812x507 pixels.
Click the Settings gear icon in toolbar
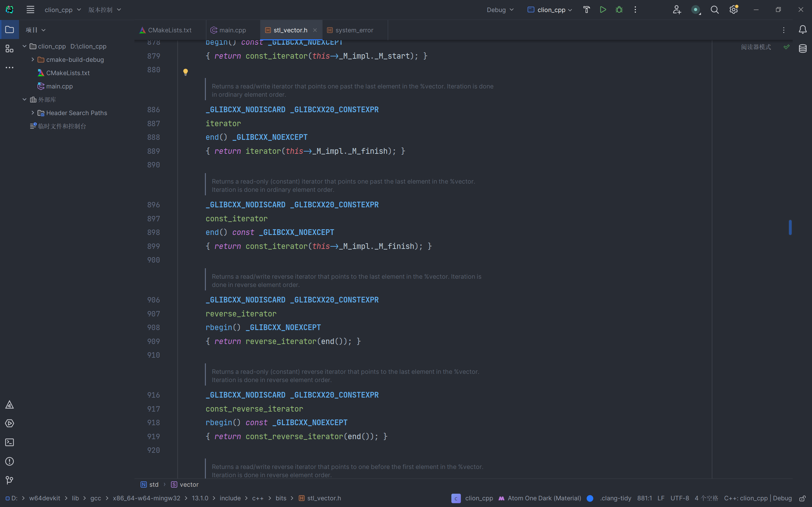point(734,10)
